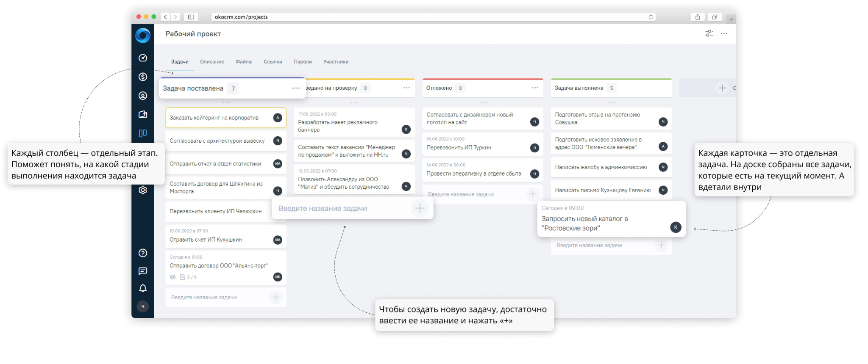Open card Составить договор для Шляхтина

click(x=226, y=188)
